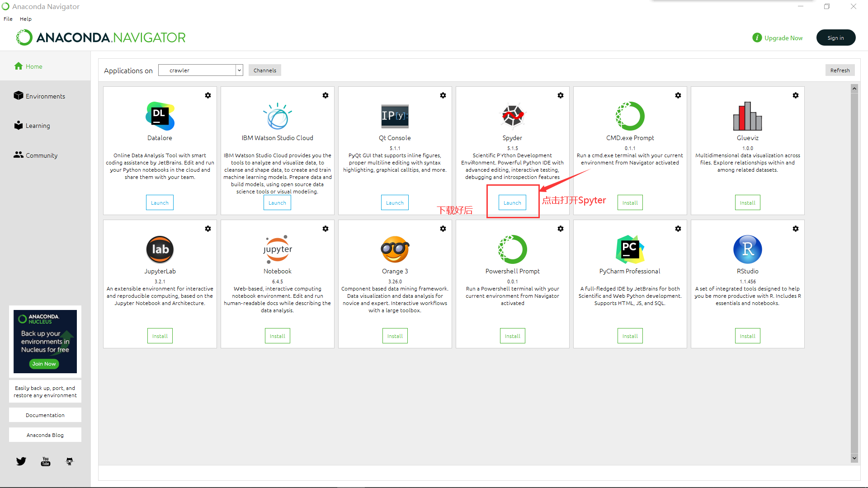Open the GitHub icon in sidebar
The width and height of the screenshot is (868, 488).
tap(70, 461)
